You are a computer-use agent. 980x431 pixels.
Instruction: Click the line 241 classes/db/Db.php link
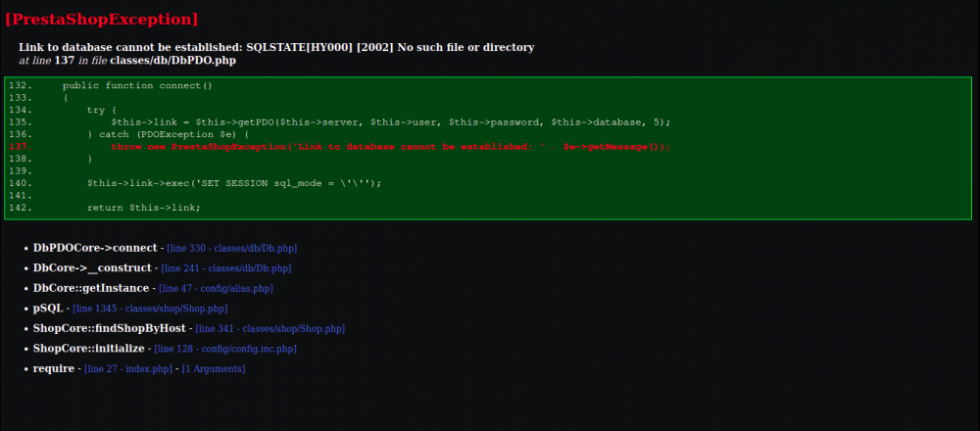[226, 268]
